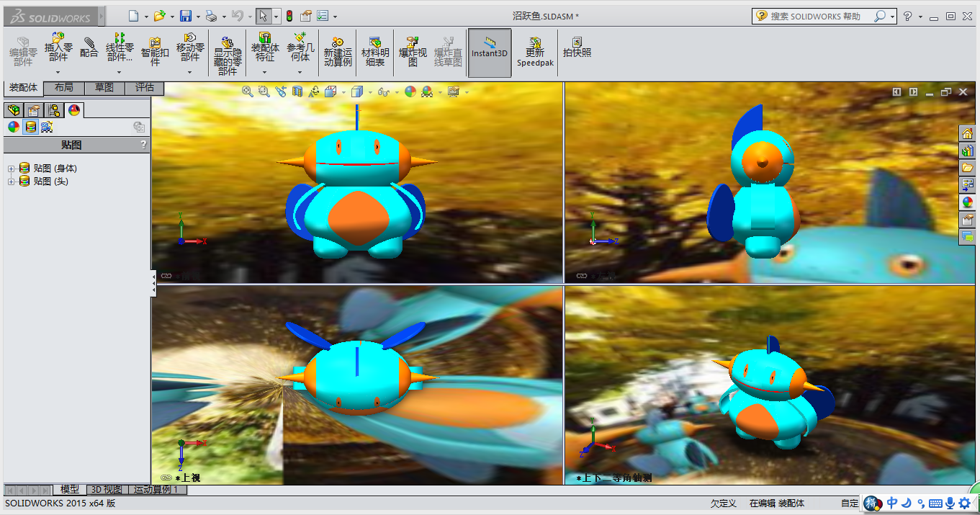Image resolution: width=980 pixels, height=515 pixels.
Task: Click the View Orientation icon
Action: point(331,91)
